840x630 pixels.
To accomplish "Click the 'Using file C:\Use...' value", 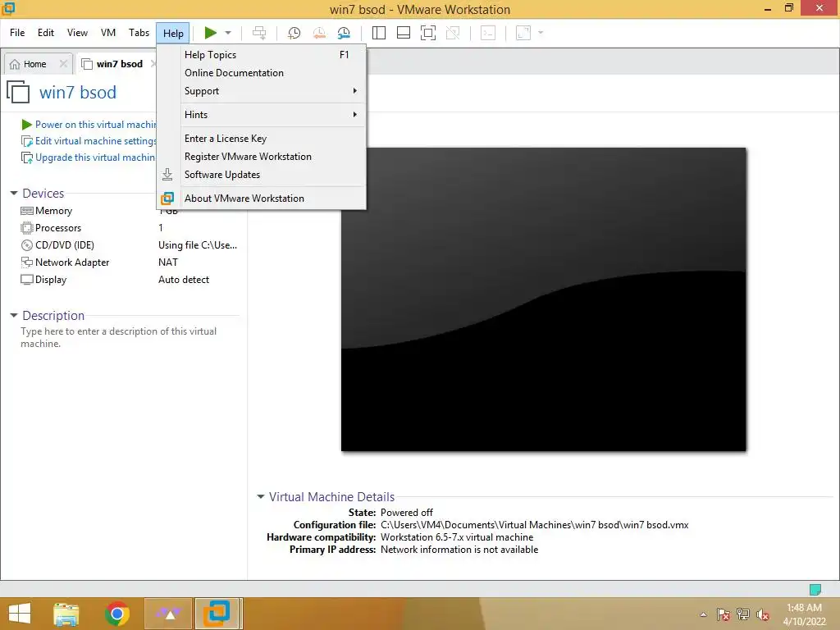I will point(198,244).
